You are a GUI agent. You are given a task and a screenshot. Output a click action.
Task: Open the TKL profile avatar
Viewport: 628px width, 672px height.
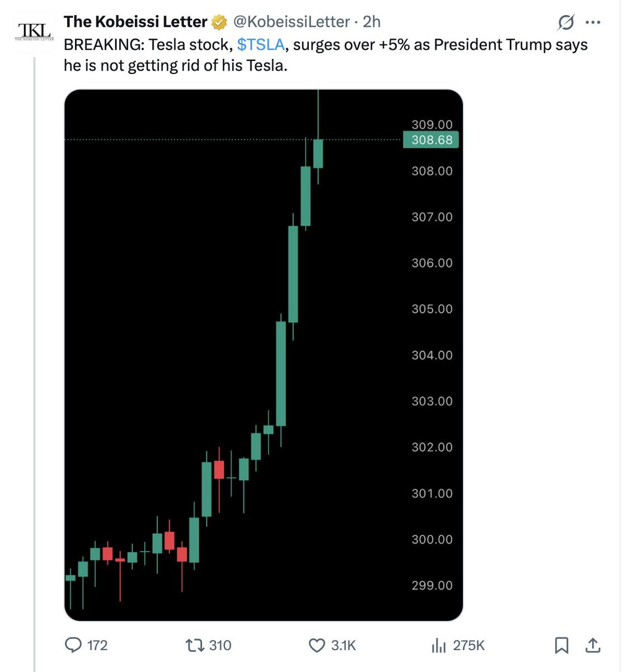35,32
